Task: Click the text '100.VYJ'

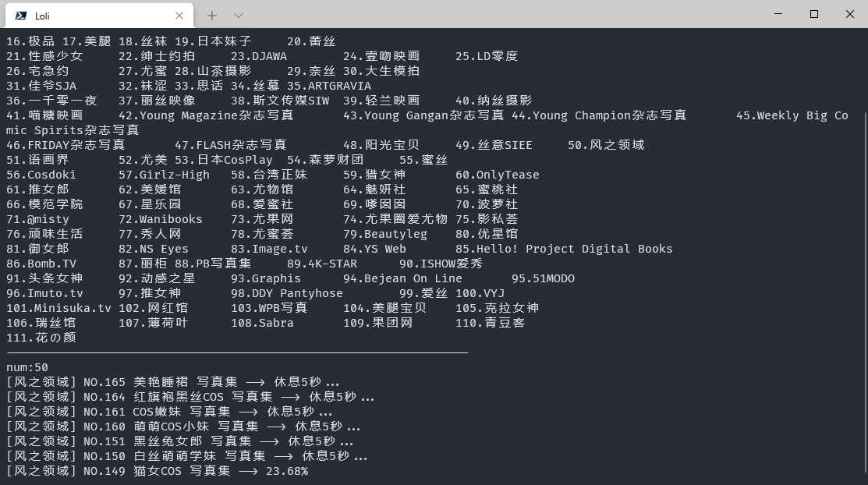Action: click(480, 293)
